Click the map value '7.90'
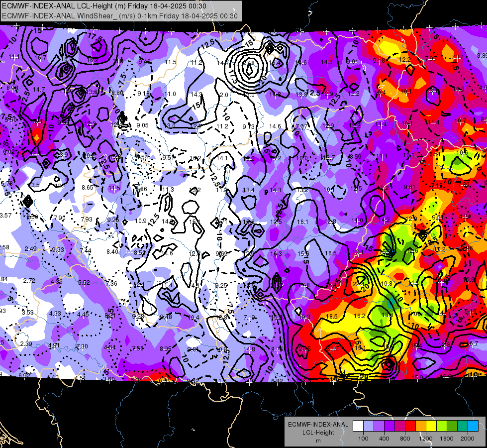 coord(60,218)
